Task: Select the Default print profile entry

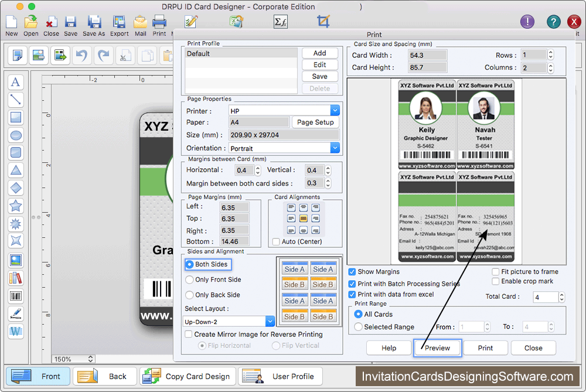Action: (241, 53)
